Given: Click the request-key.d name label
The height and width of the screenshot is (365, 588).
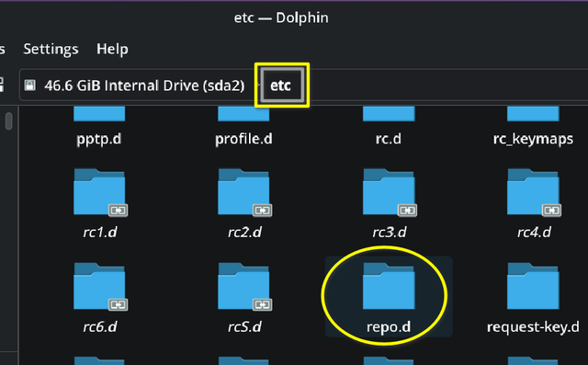Looking at the screenshot, I should tap(533, 327).
